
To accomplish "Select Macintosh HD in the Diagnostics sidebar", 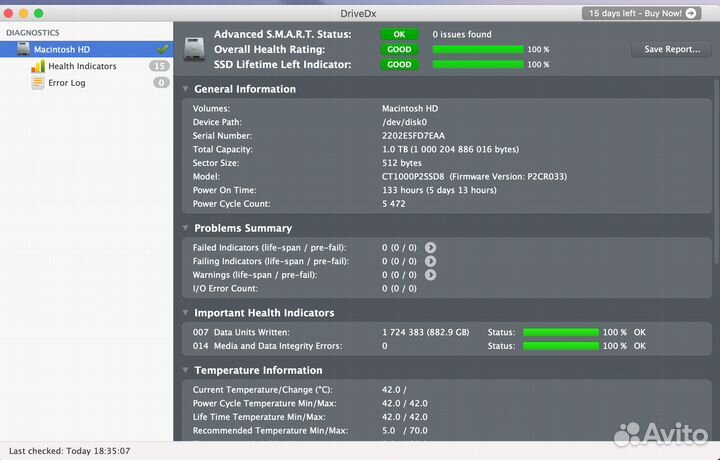I will coord(86,49).
